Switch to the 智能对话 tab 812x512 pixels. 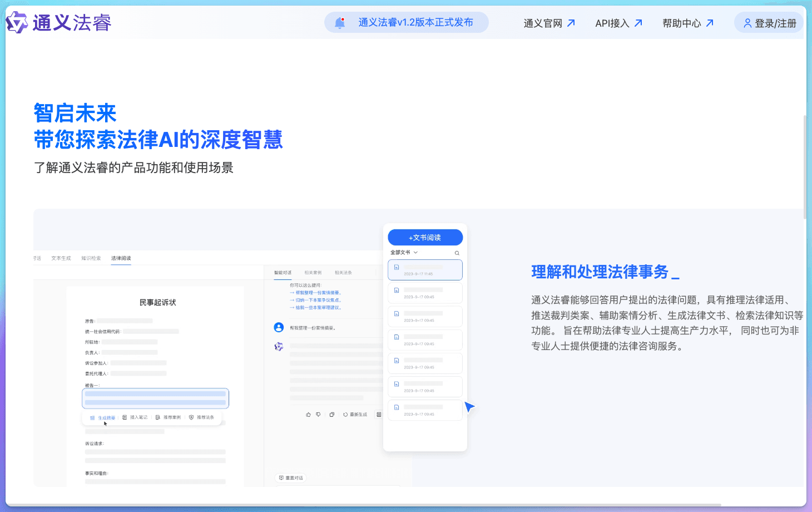(x=283, y=273)
